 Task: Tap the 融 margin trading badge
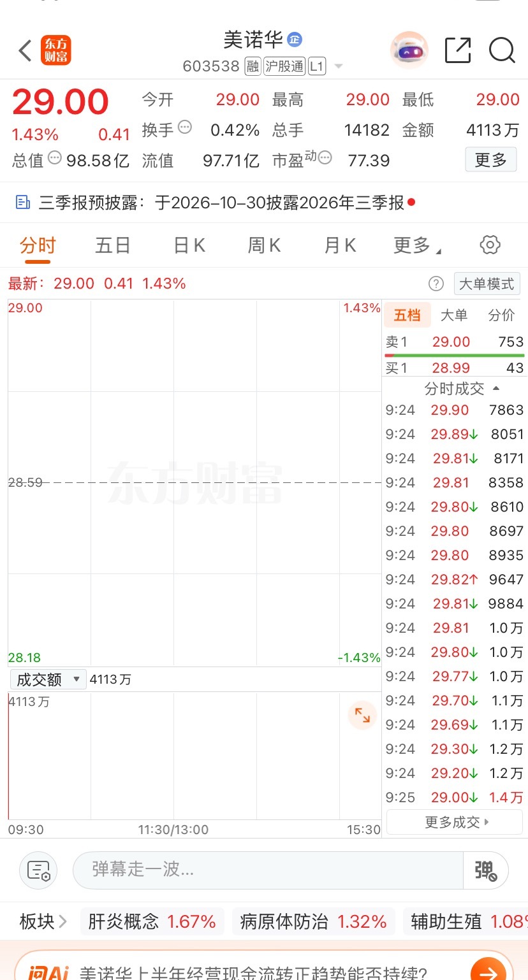pyautogui.click(x=253, y=66)
